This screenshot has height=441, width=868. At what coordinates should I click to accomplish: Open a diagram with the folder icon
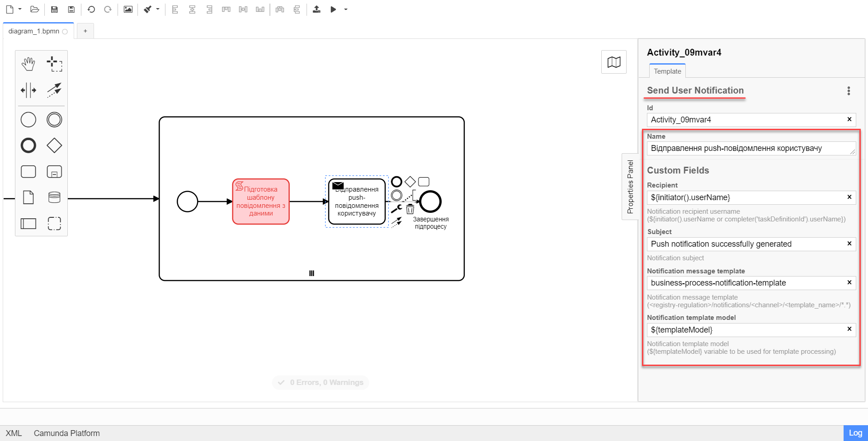pyautogui.click(x=34, y=9)
